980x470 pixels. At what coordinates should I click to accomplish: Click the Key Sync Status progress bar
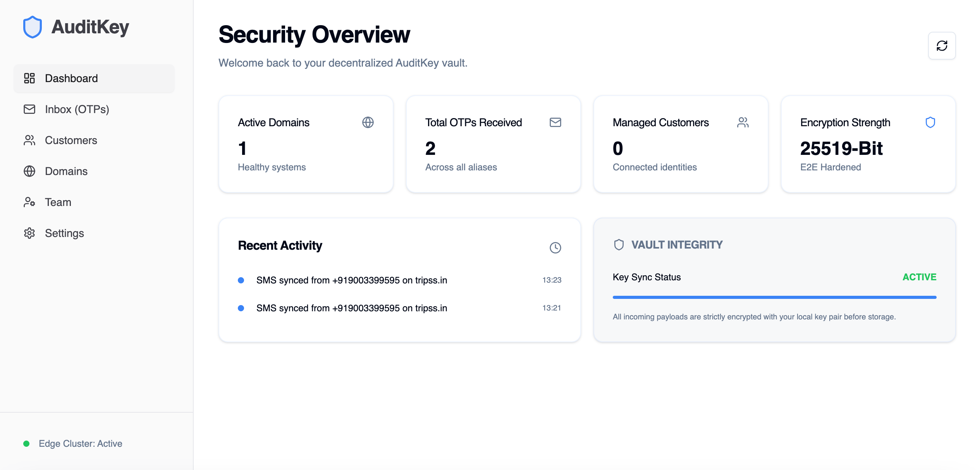[x=774, y=297]
